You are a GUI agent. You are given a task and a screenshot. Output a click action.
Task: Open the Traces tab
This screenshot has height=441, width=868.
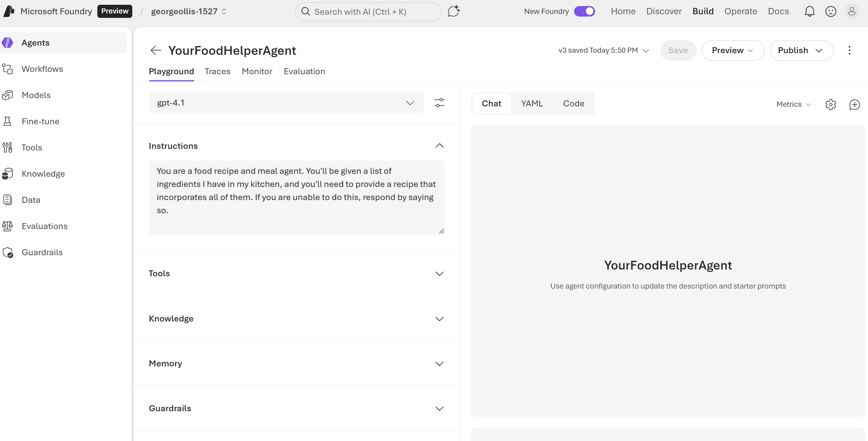tap(217, 71)
